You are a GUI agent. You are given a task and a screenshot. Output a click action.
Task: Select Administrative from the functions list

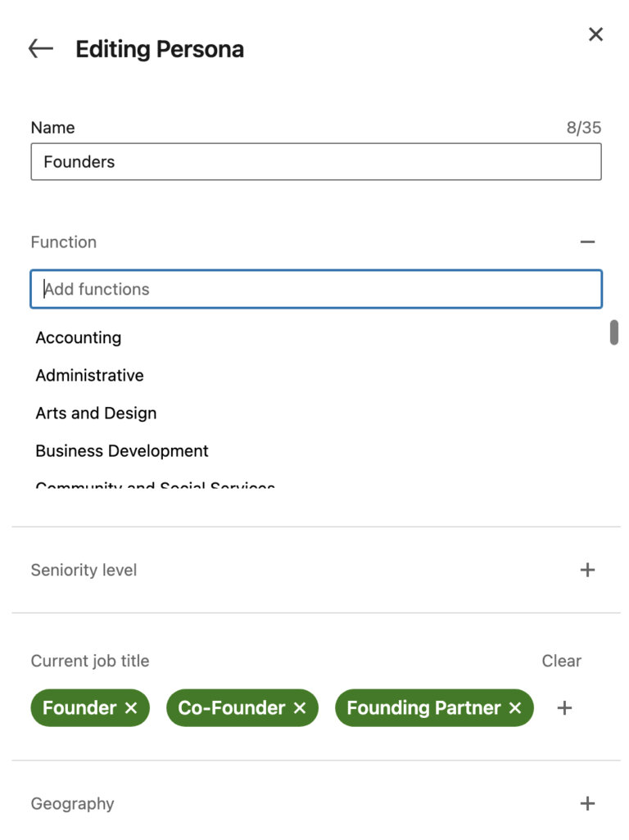(88, 375)
